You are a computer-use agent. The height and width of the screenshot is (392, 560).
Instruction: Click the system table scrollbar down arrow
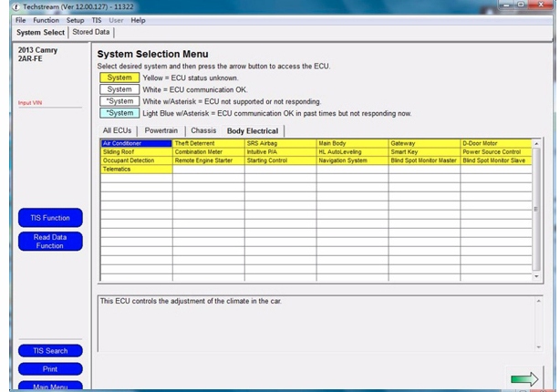pyautogui.click(x=536, y=277)
